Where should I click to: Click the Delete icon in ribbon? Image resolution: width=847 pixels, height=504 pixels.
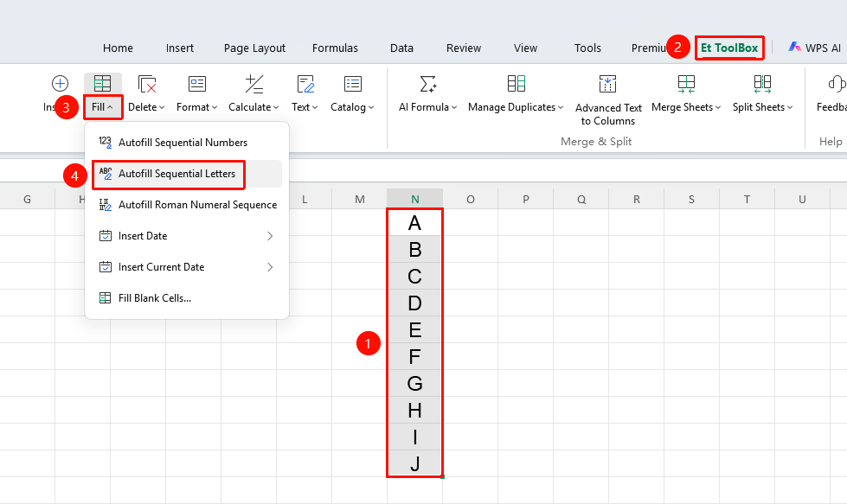tap(147, 84)
